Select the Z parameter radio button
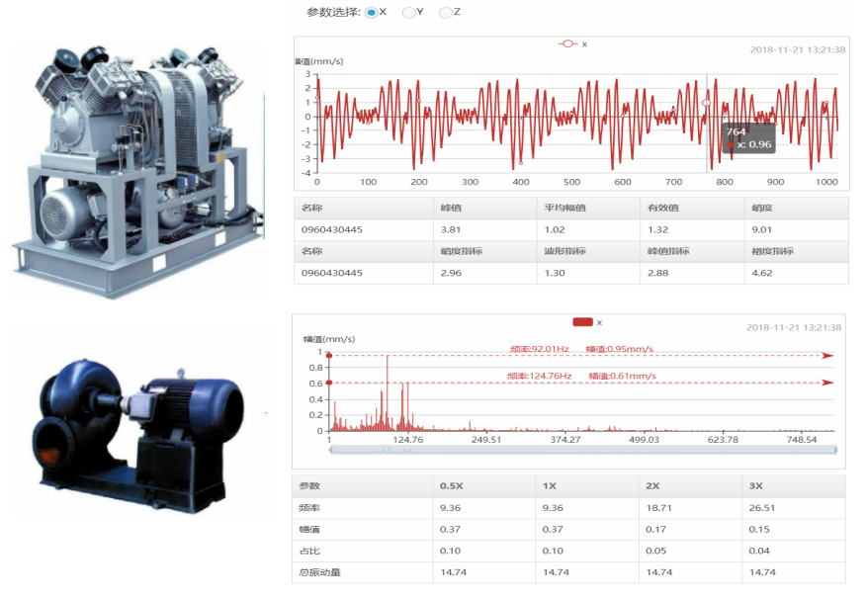The width and height of the screenshot is (868, 600). point(445,12)
